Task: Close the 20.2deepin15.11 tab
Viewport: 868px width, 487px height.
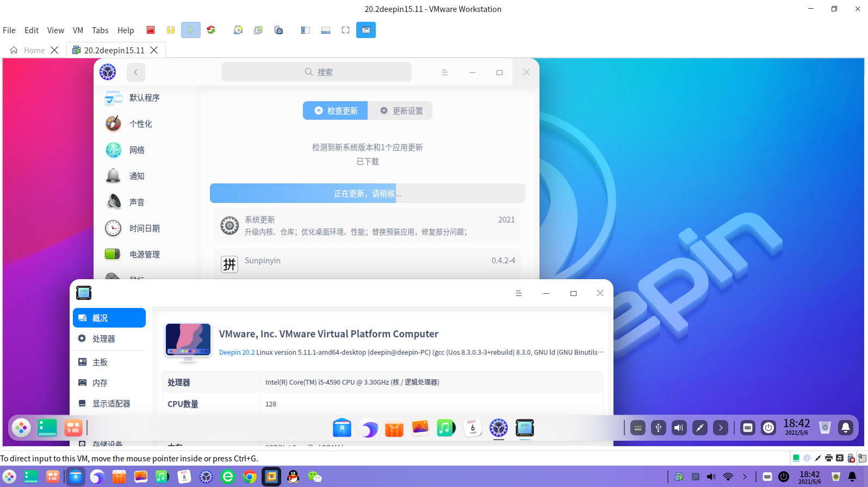Action: (154, 50)
